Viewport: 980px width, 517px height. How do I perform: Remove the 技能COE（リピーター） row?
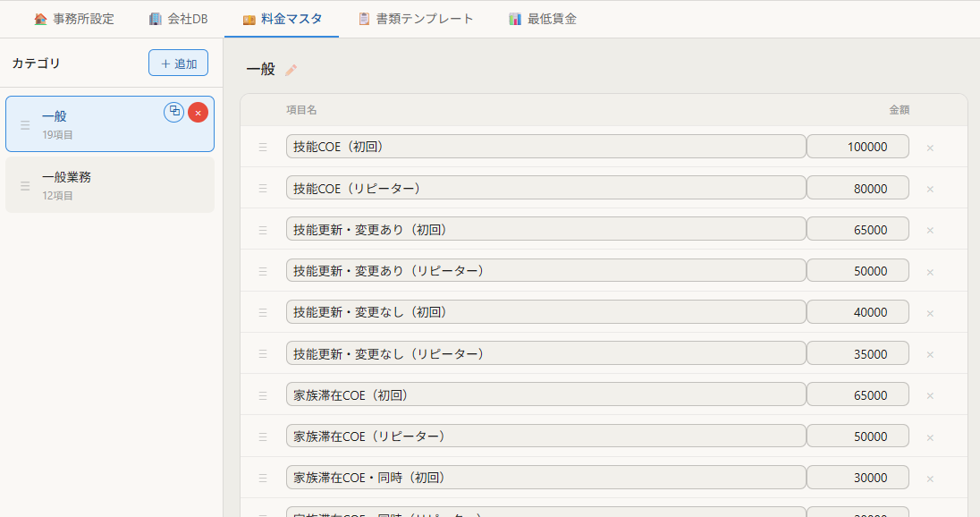(930, 190)
